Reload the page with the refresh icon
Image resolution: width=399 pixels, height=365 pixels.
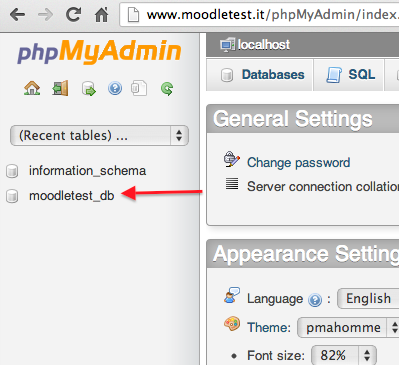tap(73, 14)
